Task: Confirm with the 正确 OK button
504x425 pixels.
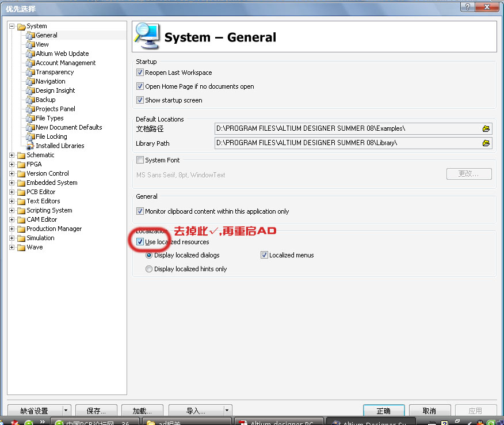Action: (x=383, y=411)
